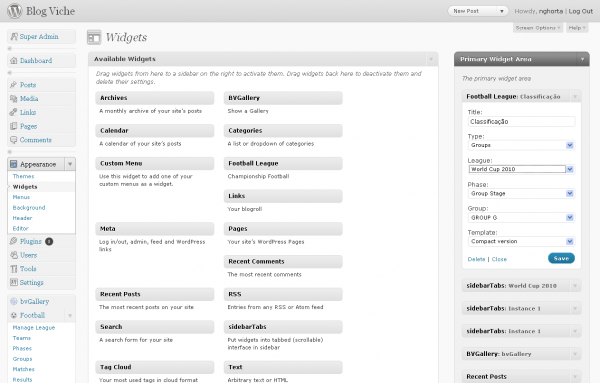Click the New Post button
Viewport: 600px width, 383px height.
[x=473, y=11]
